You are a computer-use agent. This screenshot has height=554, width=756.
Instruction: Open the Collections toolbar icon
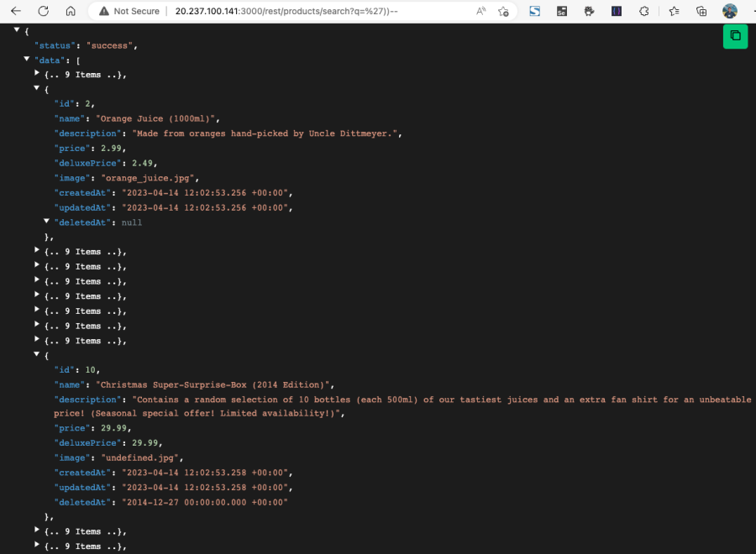(x=701, y=11)
